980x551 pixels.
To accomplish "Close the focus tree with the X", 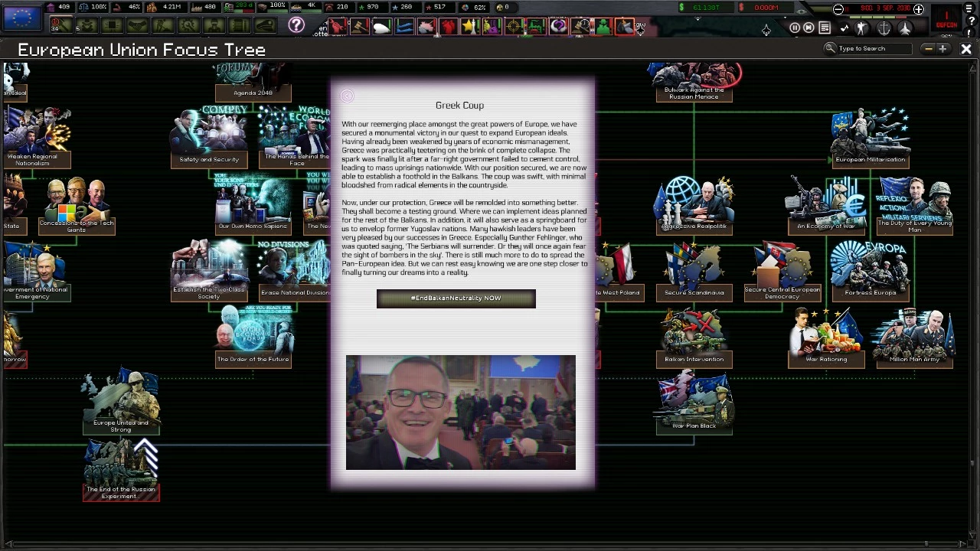I will click(x=966, y=49).
